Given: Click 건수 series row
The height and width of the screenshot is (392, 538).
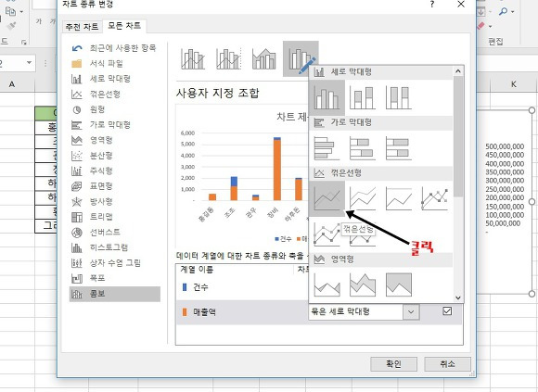Looking at the screenshot, I should [242, 287].
